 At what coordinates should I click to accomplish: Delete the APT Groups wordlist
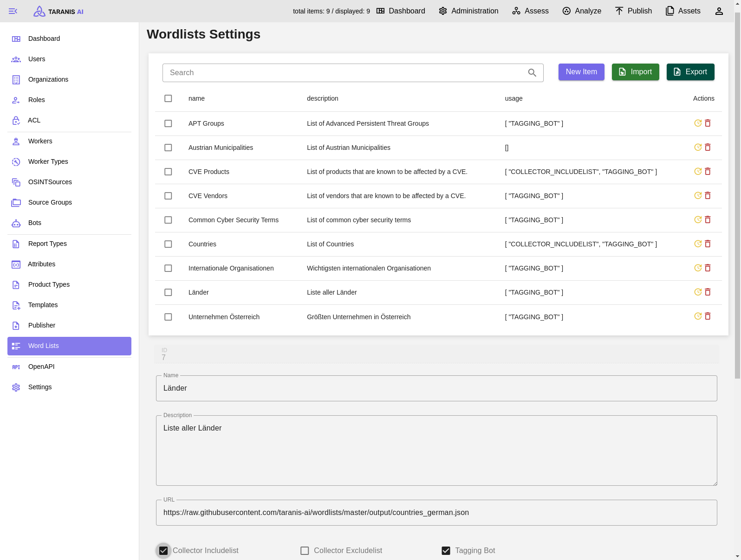click(x=708, y=123)
